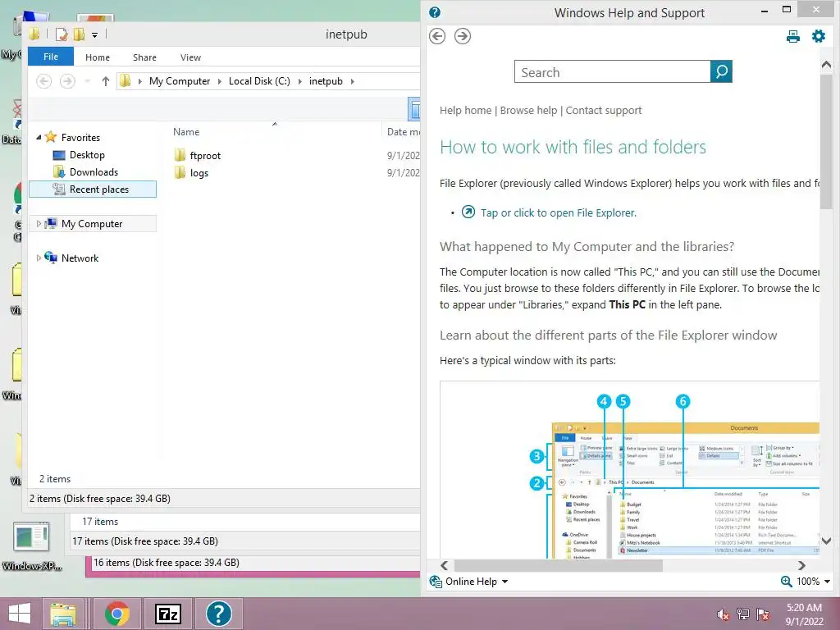The height and width of the screenshot is (630, 840).
Task: Click the Properties icon in quick access toolbar
Action: tap(62, 34)
